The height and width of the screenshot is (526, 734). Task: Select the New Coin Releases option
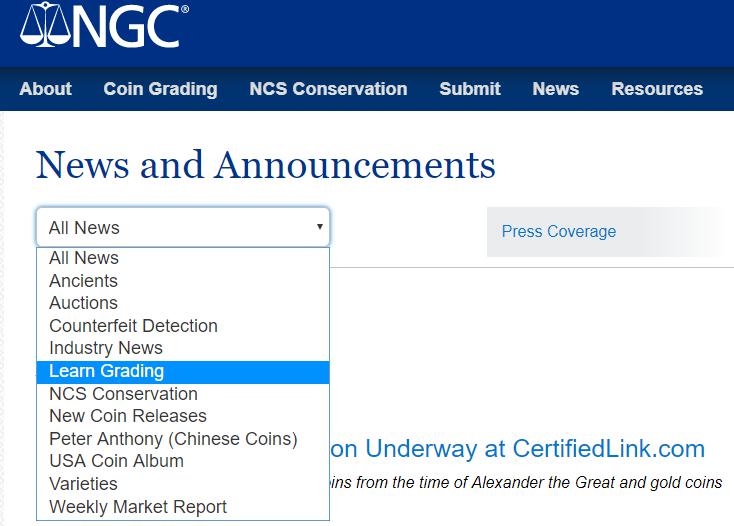pos(183,416)
